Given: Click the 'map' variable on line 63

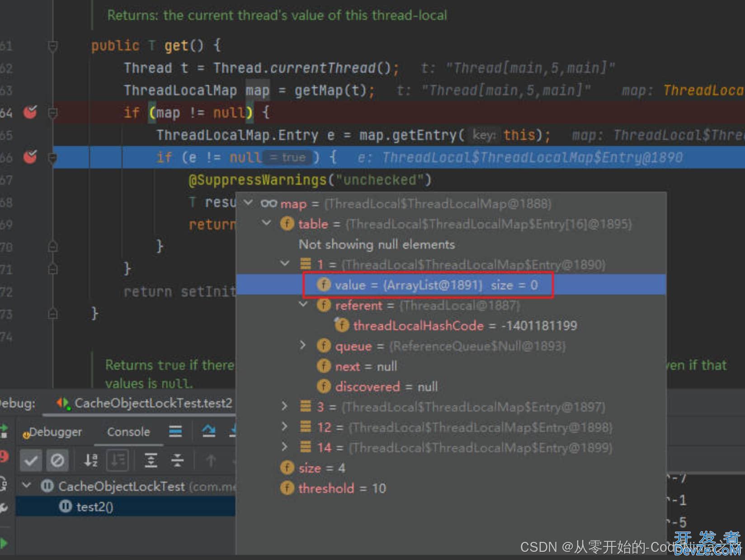Looking at the screenshot, I should (x=258, y=90).
